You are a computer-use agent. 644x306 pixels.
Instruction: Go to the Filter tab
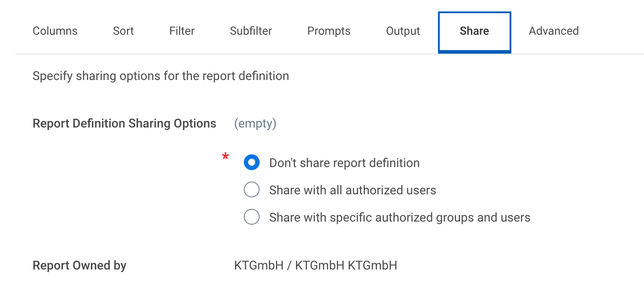(182, 31)
